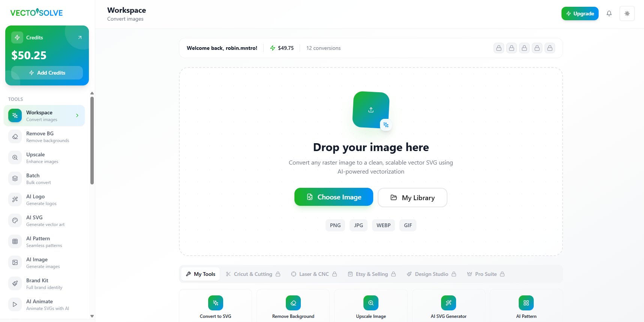Click last locked badge in welcome bar

(550, 48)
